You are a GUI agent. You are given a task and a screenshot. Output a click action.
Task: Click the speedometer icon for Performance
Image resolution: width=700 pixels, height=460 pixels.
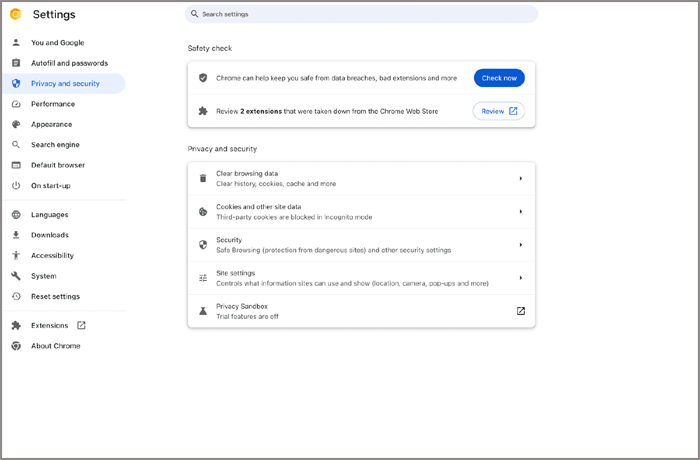tap(16, 104)
